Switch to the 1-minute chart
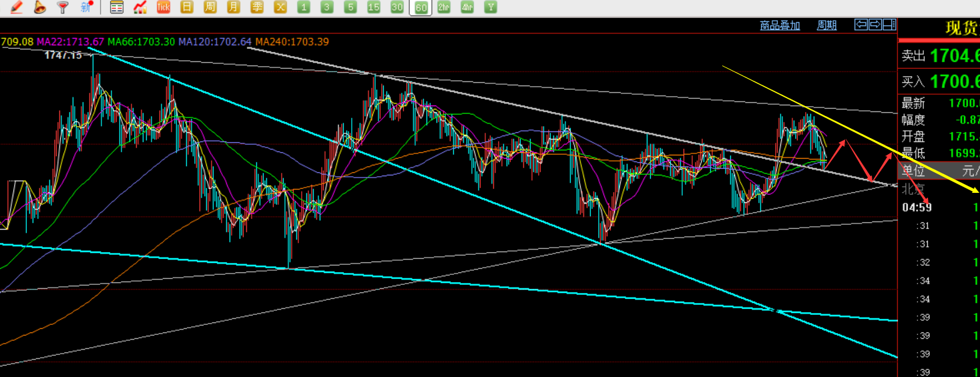Image resolution: width=980 pixels, height=377 pixels. point(304,7)
